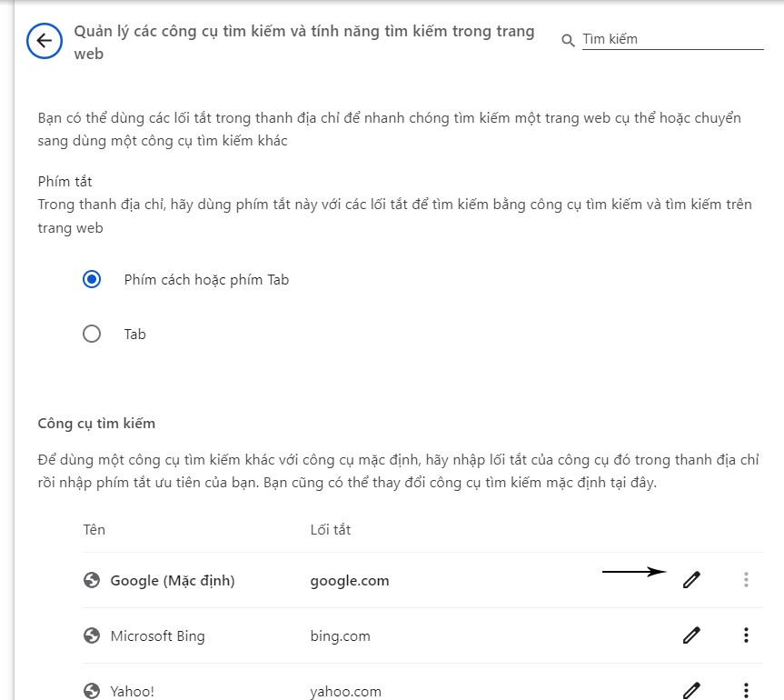Click the 'google.com' shortcut text
Screen dimensions: 784x700
click(350, 580)
